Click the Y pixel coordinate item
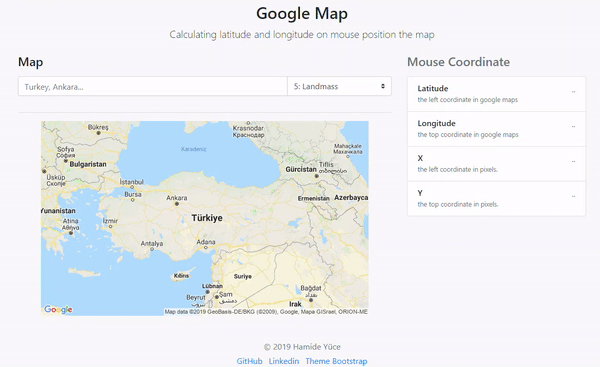 point(496,199)
